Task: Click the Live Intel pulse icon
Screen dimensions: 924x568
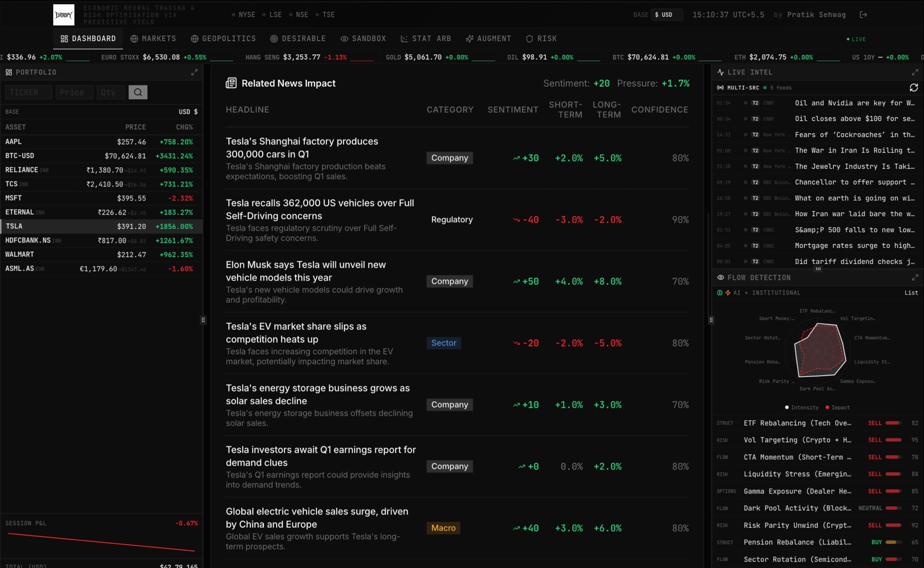Action: (x=720, y=72)
